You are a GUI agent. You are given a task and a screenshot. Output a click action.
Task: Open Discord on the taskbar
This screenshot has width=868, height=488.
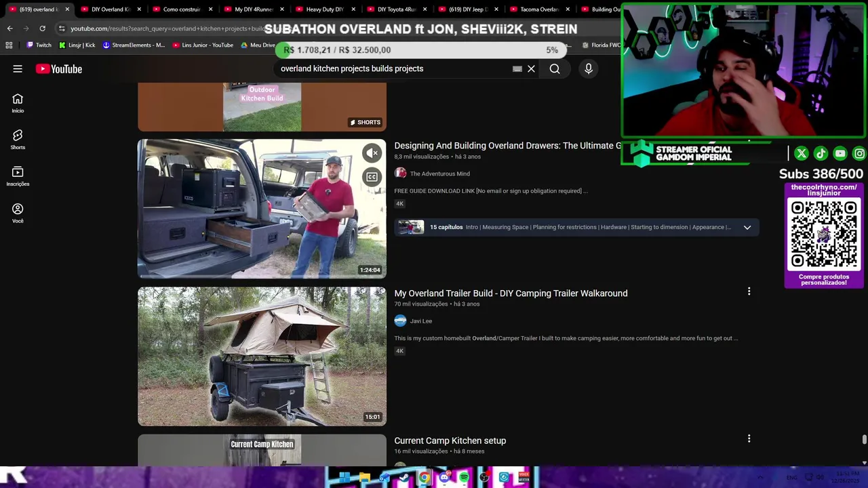pyautogui.click(x=444, y=477)
